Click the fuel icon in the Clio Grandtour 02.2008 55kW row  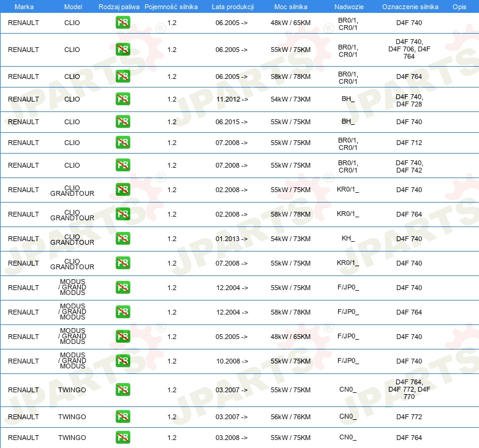[123, 190]
